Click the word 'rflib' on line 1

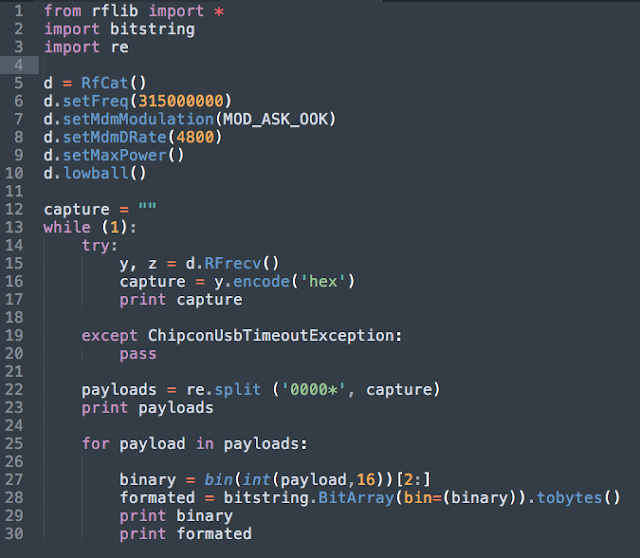coord(115,11)
